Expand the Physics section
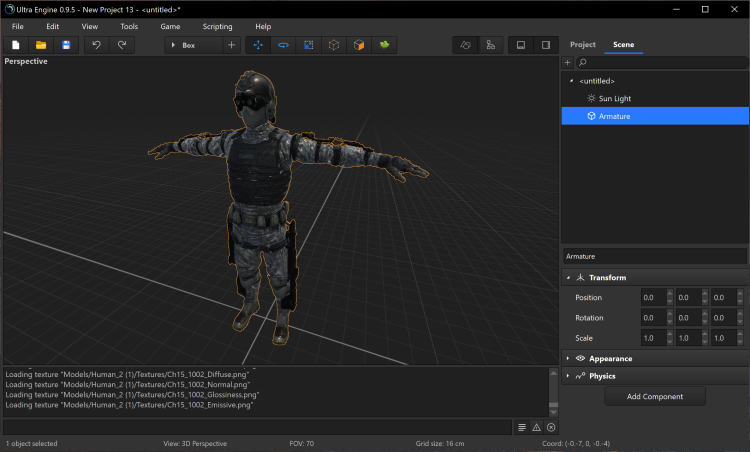This screenshot has width=750, height=452. pos(602,376)
